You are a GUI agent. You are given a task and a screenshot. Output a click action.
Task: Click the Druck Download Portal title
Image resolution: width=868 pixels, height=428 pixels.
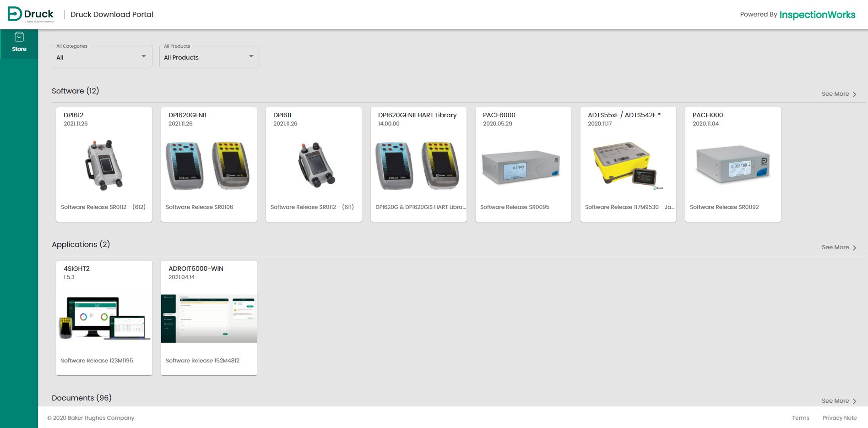[x=112, y=14]
